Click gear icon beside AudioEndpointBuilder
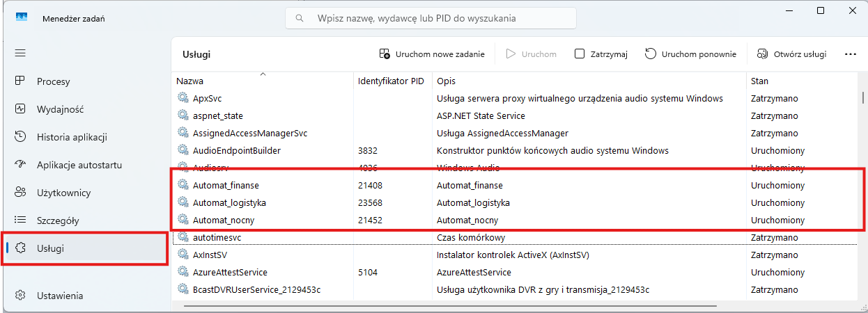 coord(183,150)
